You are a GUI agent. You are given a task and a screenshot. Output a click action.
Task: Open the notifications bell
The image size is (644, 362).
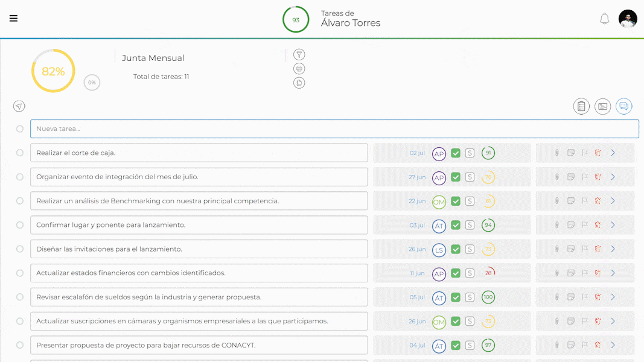pos(604,19)
